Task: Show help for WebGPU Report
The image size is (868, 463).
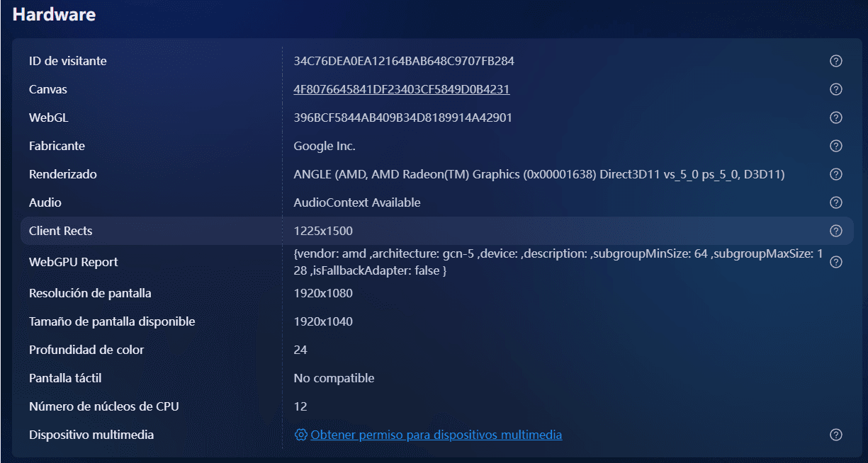Action: coord(835,262)
